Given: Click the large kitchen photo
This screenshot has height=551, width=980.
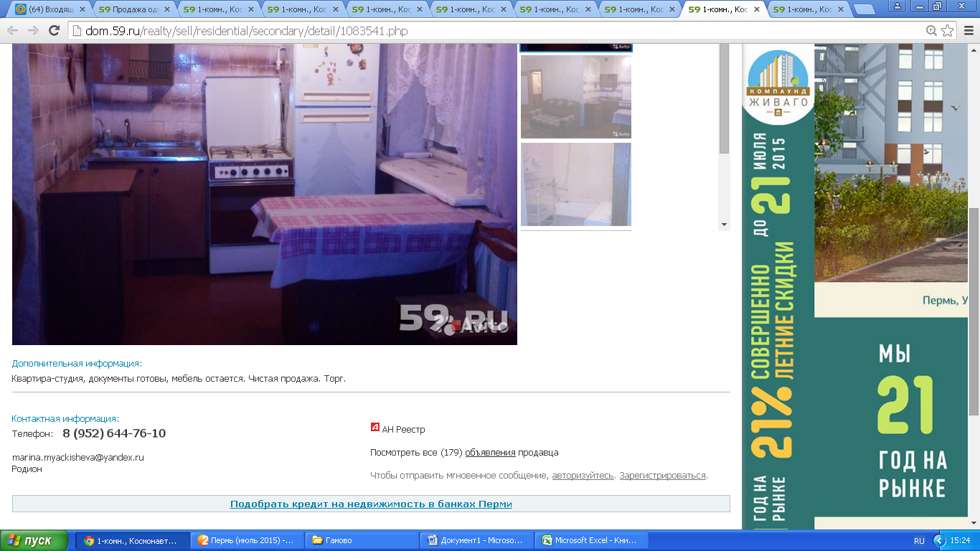Looking at the screenshot, I should [265, 194].
